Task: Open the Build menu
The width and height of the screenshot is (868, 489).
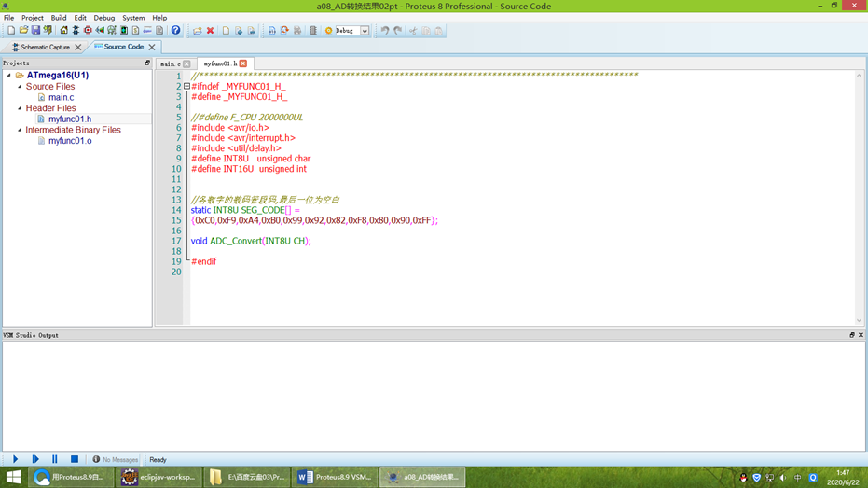Action: tap(59, 18)
